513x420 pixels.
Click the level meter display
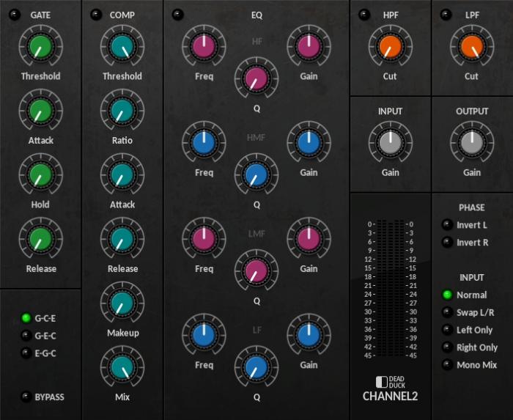tap(390, 290)
